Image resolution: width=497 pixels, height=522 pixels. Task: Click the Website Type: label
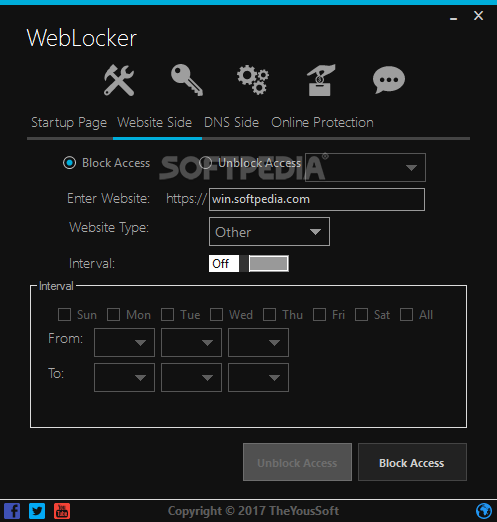click(109, 228)
